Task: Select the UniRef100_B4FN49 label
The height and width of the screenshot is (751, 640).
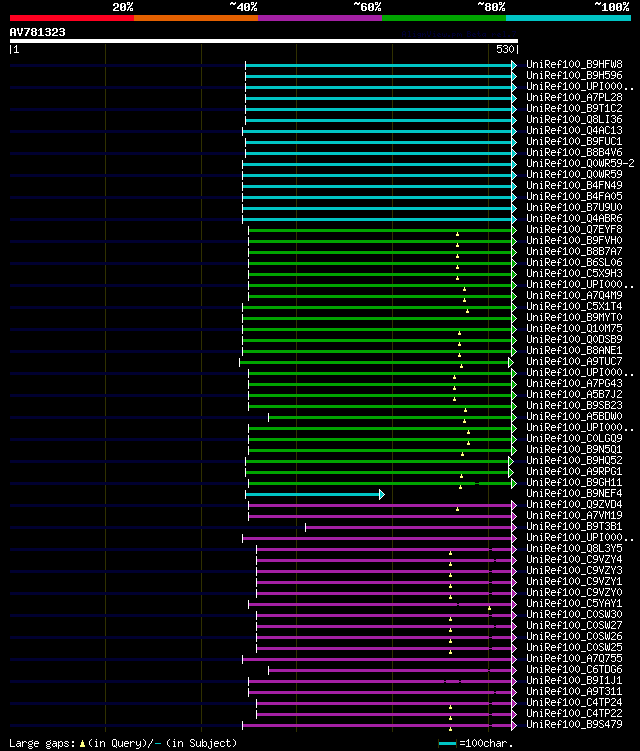Action: coord(574,185)
